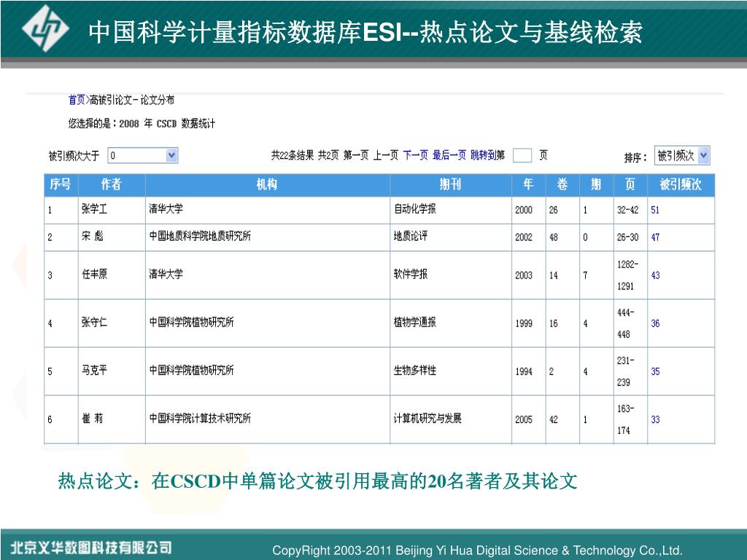
Task: Click the 首页 breadcrumb link
Action: (x=76, y=100)
